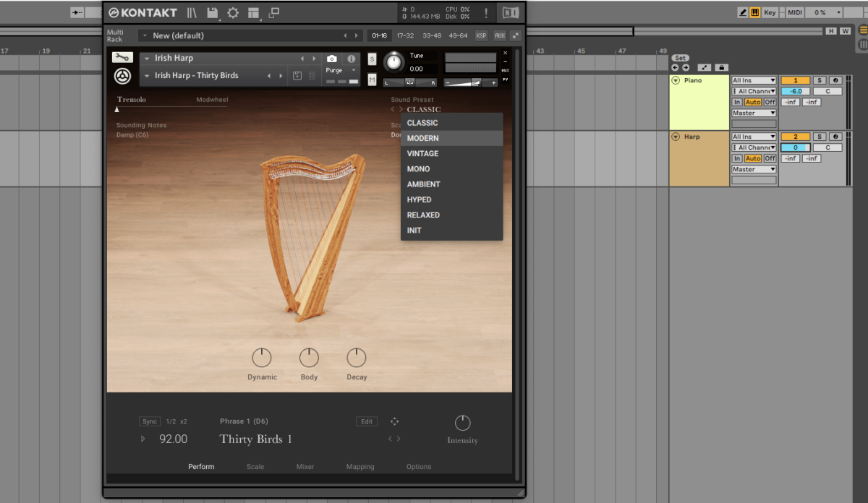This screenshot has width=868, height=503.
Task: Select AMBIENT sound preset
Action: (x=452, y=184)
